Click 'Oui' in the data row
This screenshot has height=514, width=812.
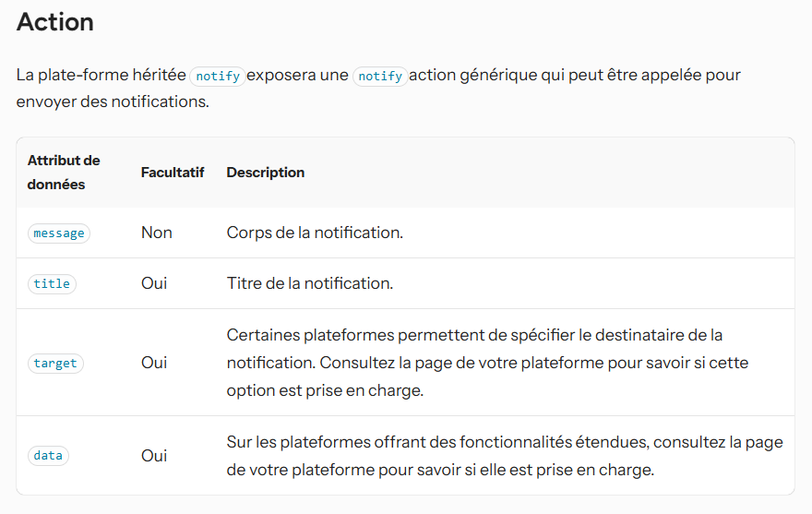[x=154, y=456]
